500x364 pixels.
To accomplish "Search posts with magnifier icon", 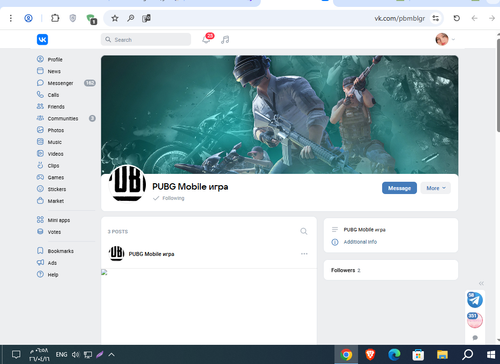I will pos(304,231).
